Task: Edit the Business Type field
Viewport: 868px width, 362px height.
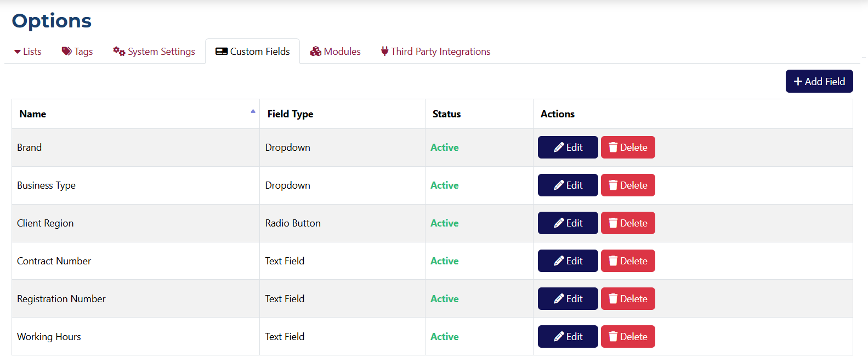Action: coord(568,185)
